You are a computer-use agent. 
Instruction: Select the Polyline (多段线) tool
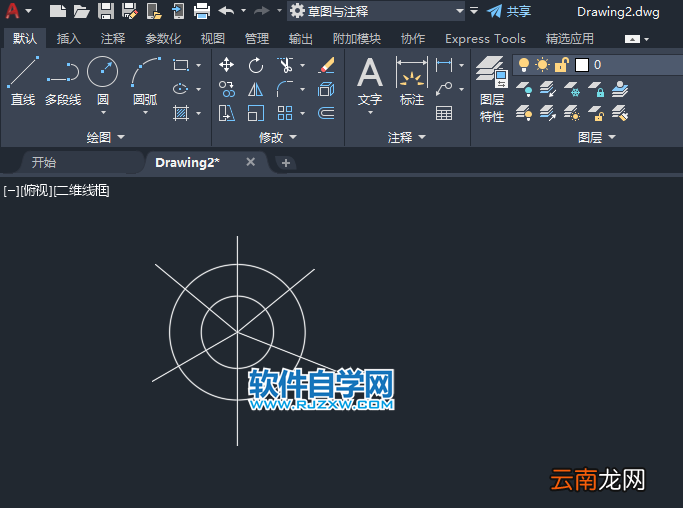point(63,81)
